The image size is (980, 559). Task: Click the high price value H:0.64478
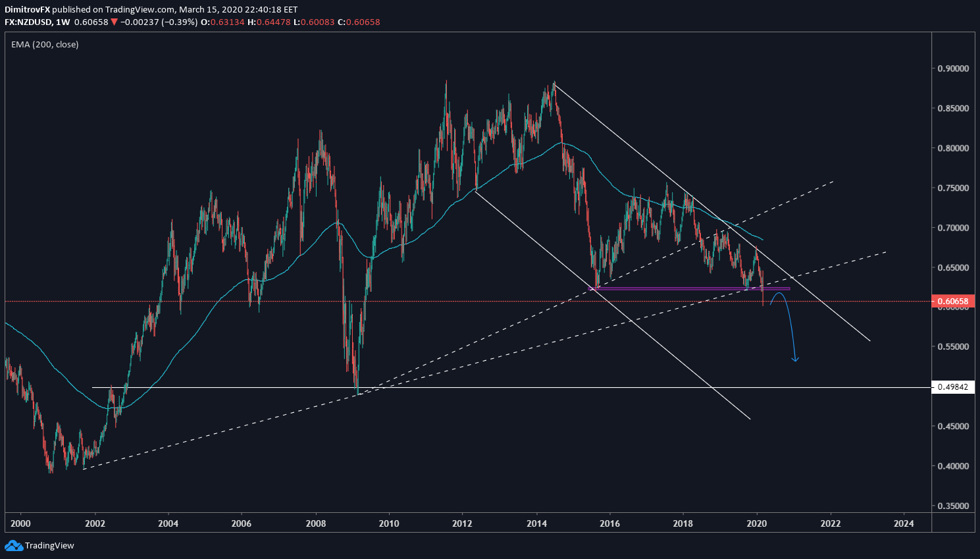268,22
